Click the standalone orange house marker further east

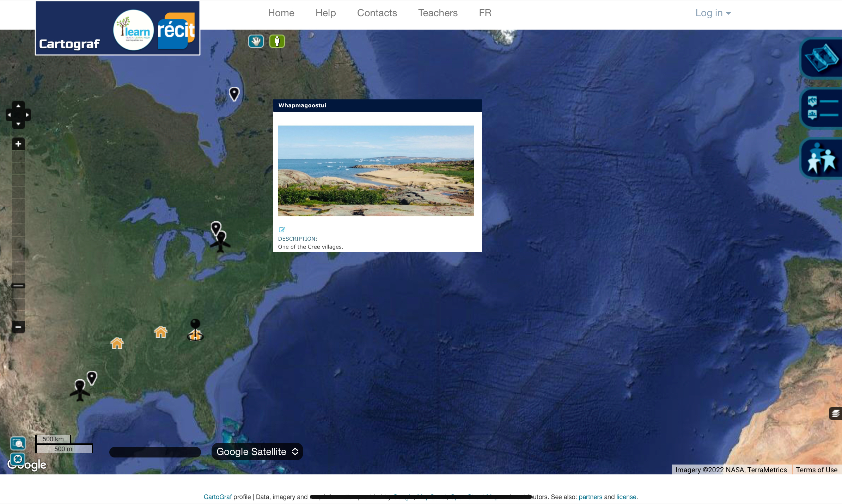pyautogui.click(x=161, y=332)
